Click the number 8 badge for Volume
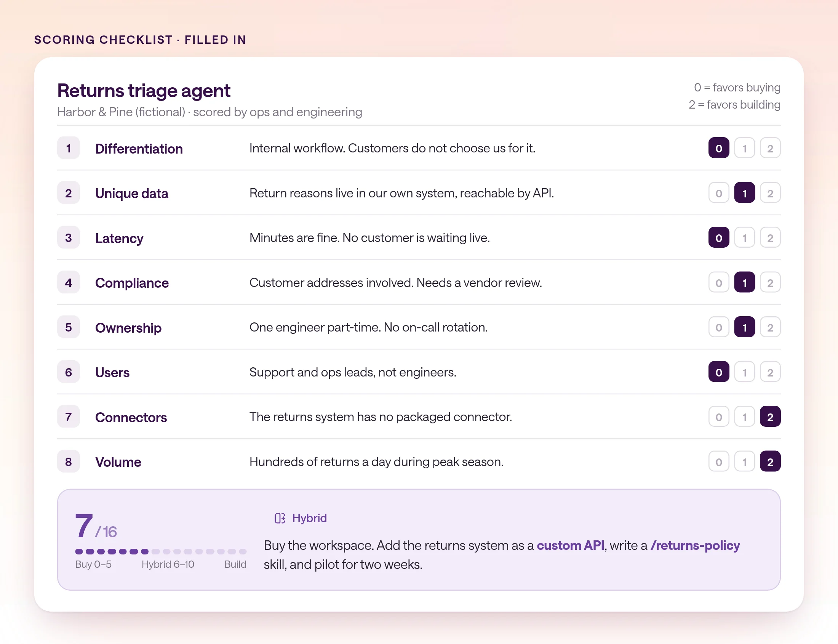 [x=69, y=461]
